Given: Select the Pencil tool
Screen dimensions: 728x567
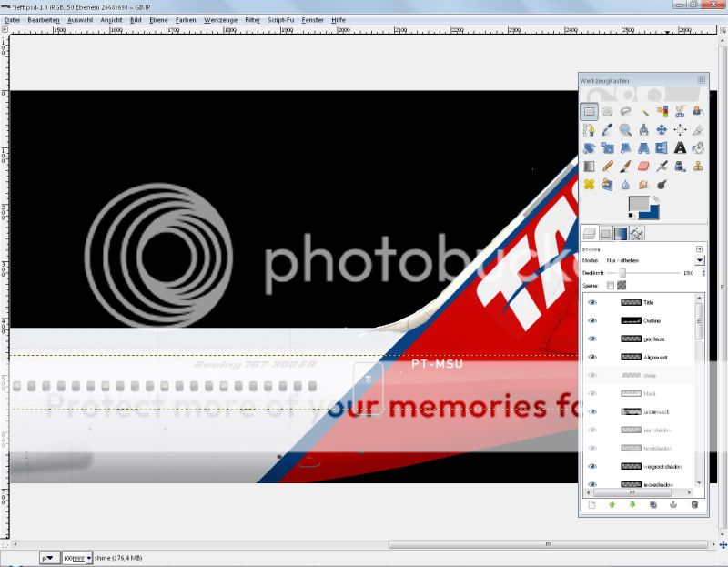Looking at the screenshot, I should tap(607, 167).
